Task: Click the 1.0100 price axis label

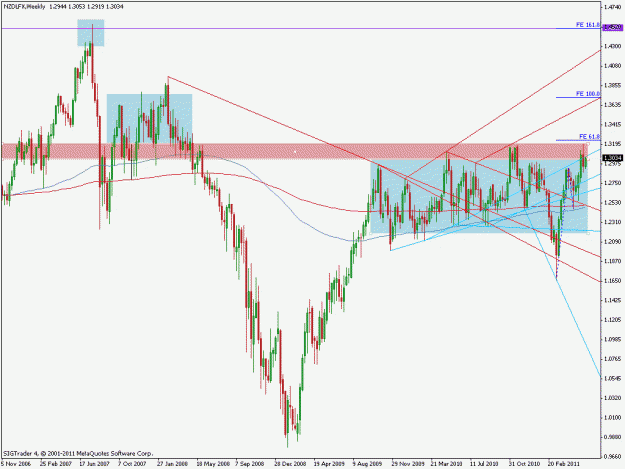Action: point(614,417)
